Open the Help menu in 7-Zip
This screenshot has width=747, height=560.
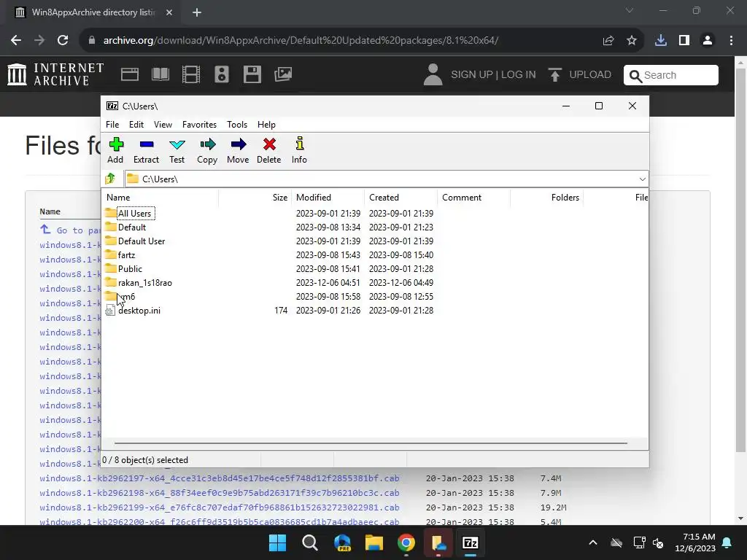[x=266, y=124]
